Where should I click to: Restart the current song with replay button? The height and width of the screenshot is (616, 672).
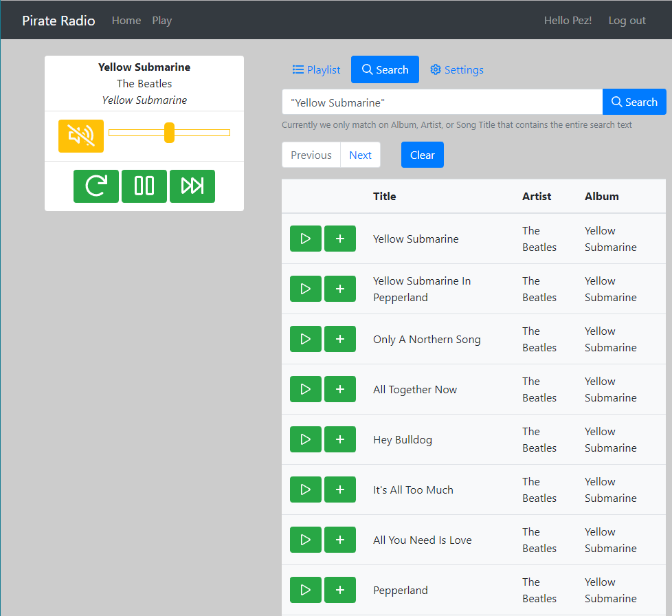tap(96, 186)
